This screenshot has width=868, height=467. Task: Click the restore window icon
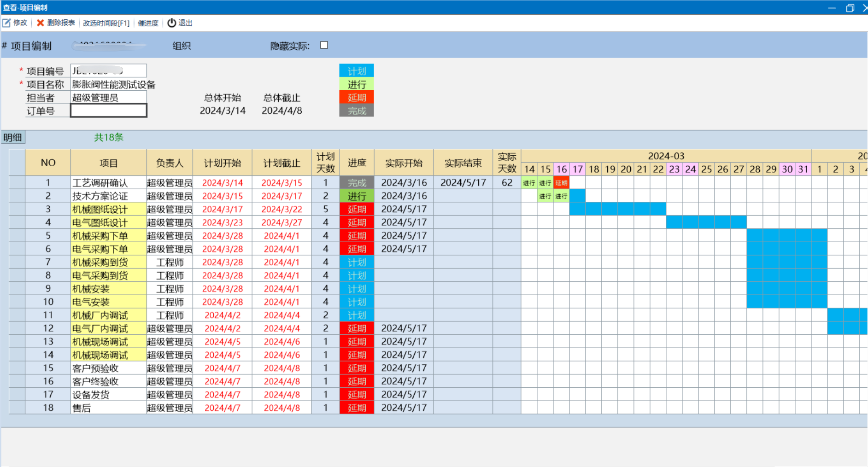tap(850, 8)
